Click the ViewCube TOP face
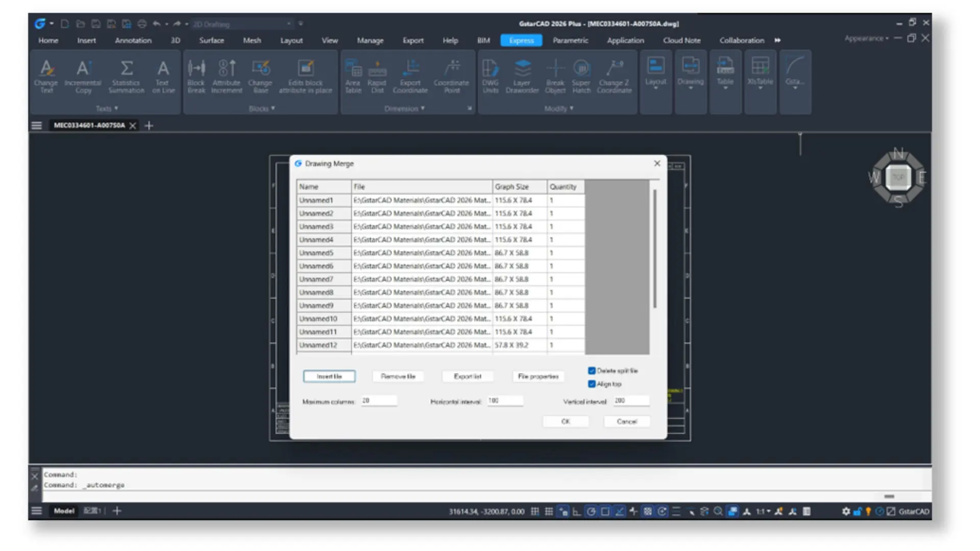This screenshot has width=980, height=551. [x=898, y=177]
